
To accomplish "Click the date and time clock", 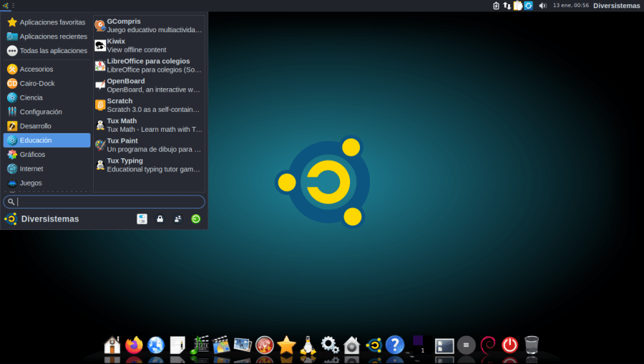I will click(x=570, y=6).
